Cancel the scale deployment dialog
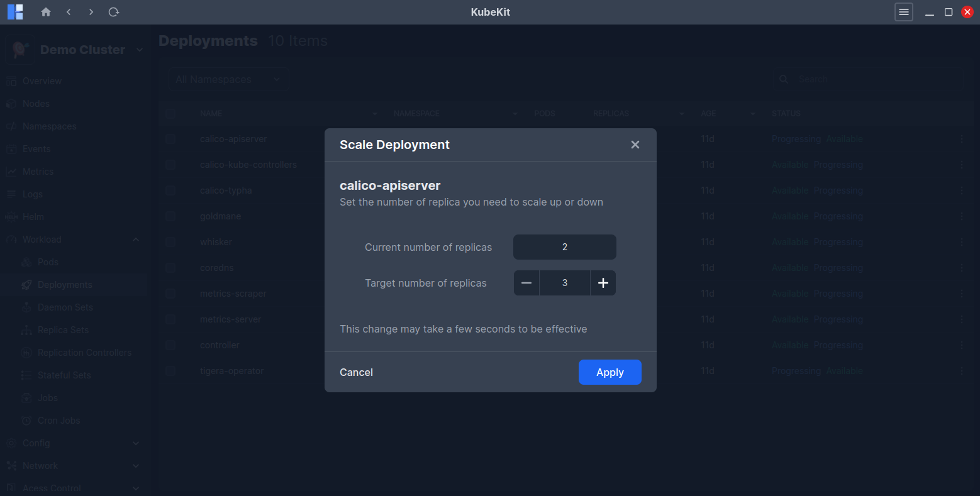The height and width of the screenshot is (496, 980). (x=356, y=372)
